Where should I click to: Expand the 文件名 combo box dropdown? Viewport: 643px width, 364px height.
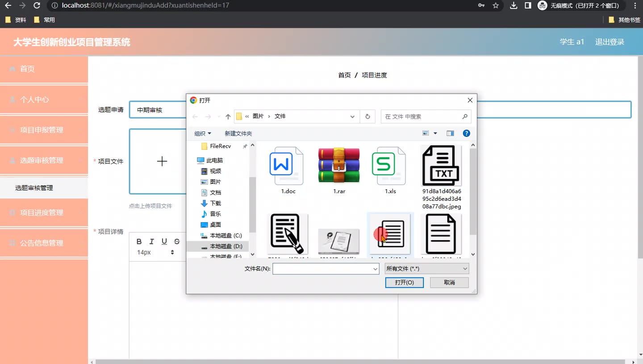pos(375,269)
